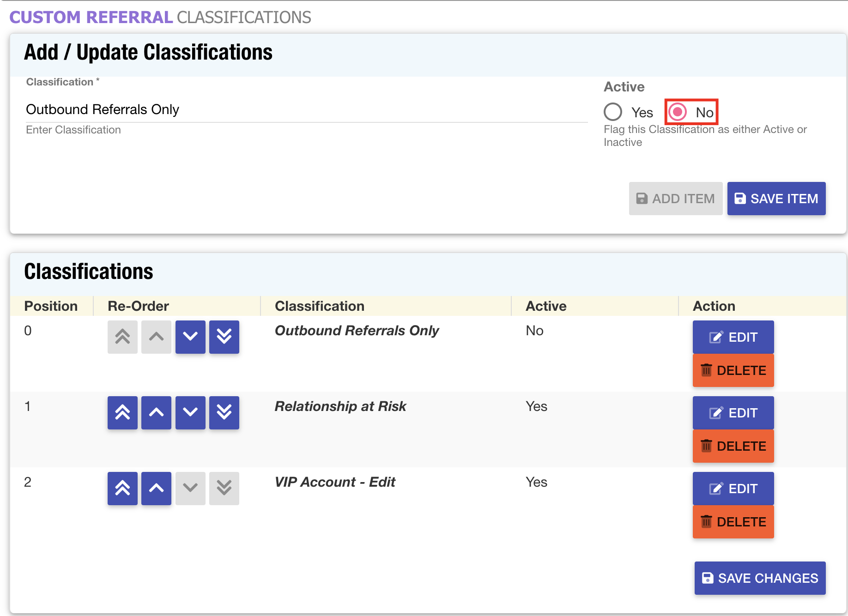Click the Add Item button
This screenshot has width=848, height=616.
coord(675,199)
